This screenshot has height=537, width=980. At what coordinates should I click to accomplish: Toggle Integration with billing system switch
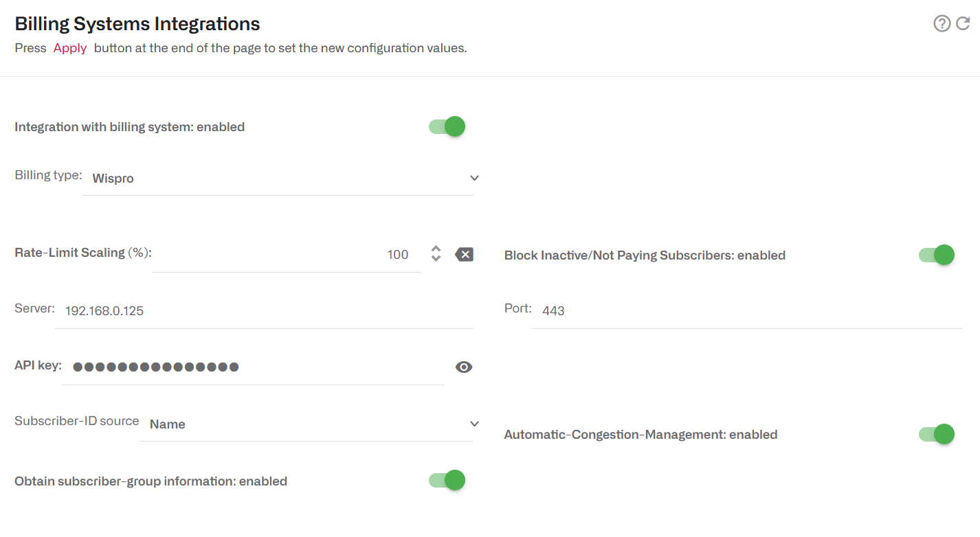point(447,126)
